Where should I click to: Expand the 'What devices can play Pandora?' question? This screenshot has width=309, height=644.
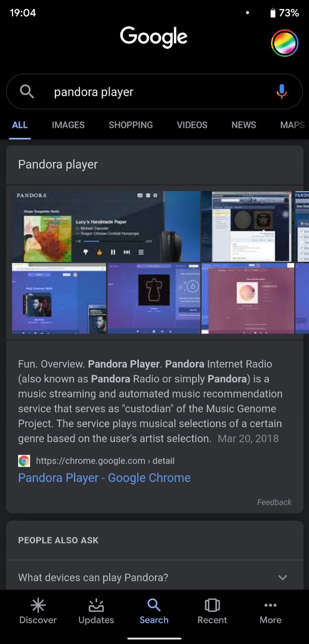tap(283, 577)
